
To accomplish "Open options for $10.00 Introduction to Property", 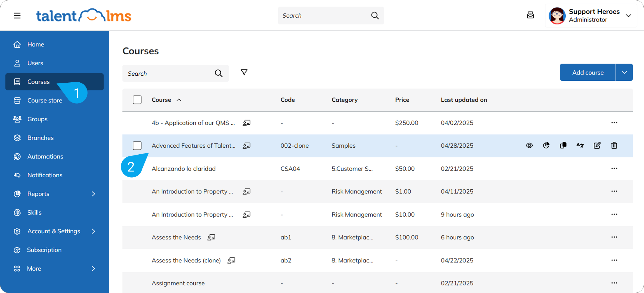I will pyautogui.click(x=614, y=214).
